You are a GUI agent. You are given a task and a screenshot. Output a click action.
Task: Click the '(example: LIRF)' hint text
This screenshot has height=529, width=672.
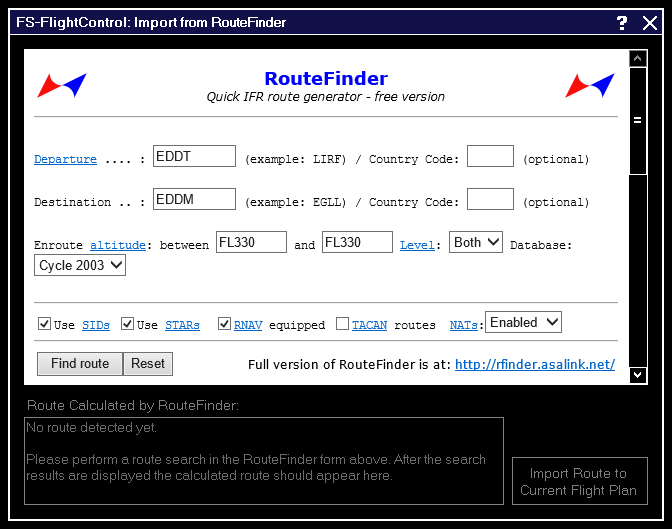295,159
